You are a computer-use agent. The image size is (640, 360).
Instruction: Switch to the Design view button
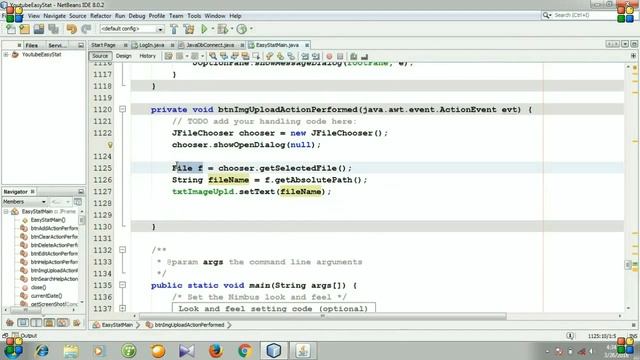pos(123,56)
